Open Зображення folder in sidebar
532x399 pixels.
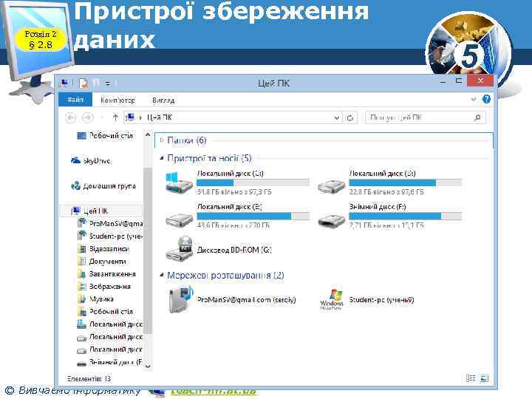click(104, 287)
